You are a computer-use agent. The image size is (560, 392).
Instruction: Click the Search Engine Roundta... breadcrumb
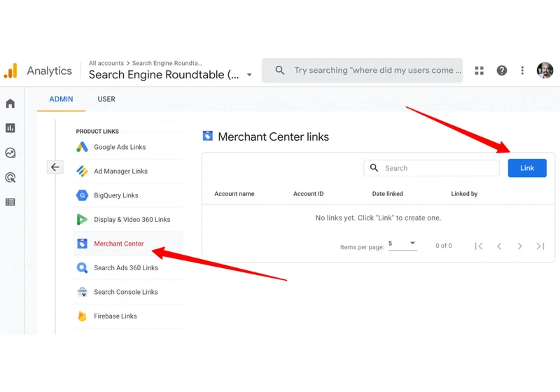[167, 63]
